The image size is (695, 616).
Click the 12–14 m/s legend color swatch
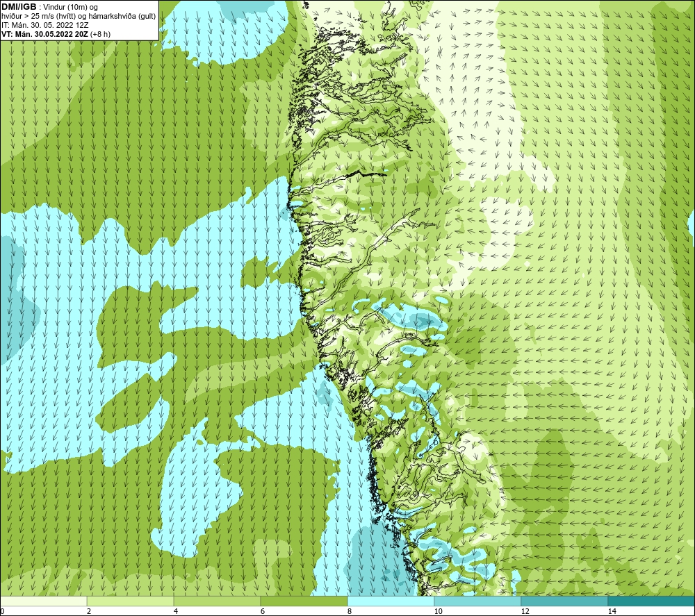564,601
